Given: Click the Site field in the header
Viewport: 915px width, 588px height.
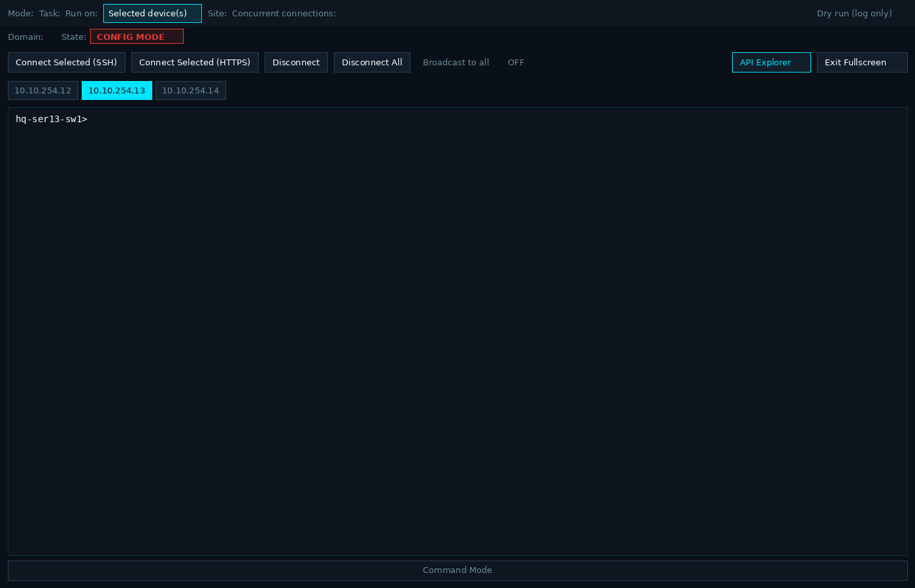Looking at the screenshot, I should click(x=216, y=13).
